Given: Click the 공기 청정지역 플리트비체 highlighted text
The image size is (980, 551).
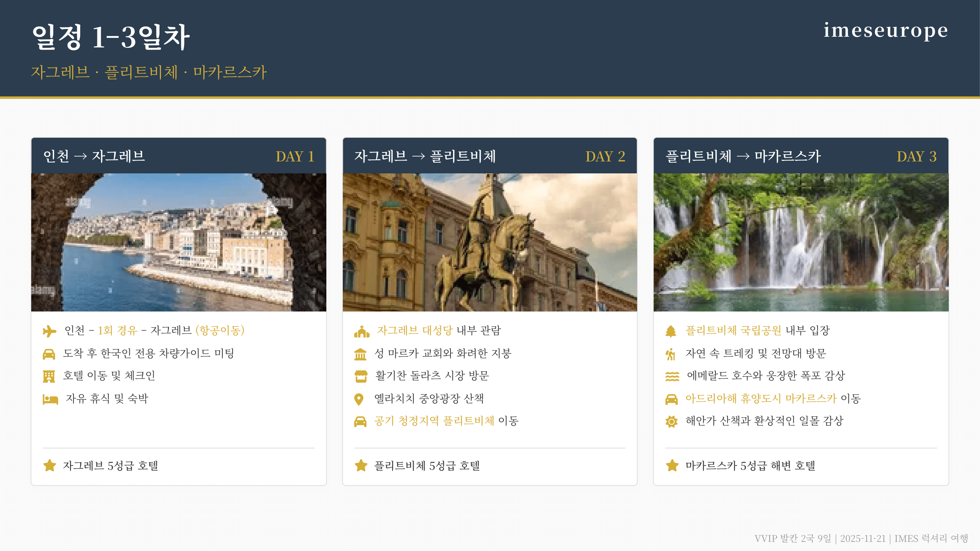Looking at the screenshot, I should [434, 421].
